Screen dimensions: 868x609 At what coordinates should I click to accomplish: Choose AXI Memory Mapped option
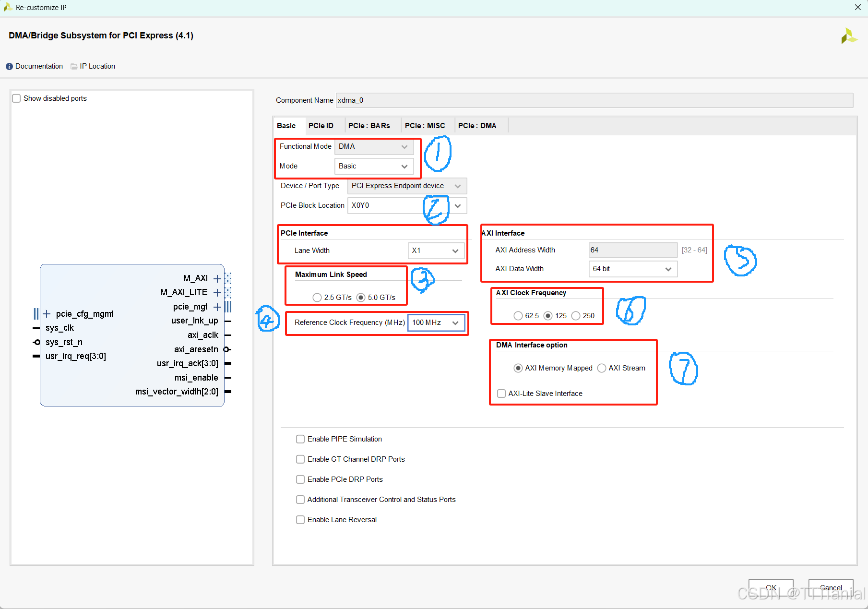click(518, 368)
